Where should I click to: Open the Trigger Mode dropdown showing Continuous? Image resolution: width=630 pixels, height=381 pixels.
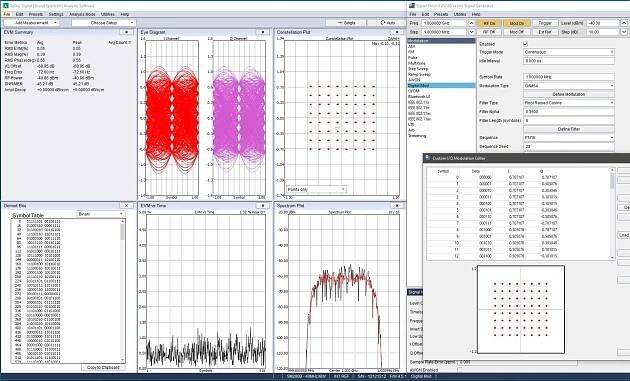(x=569, y=52)
